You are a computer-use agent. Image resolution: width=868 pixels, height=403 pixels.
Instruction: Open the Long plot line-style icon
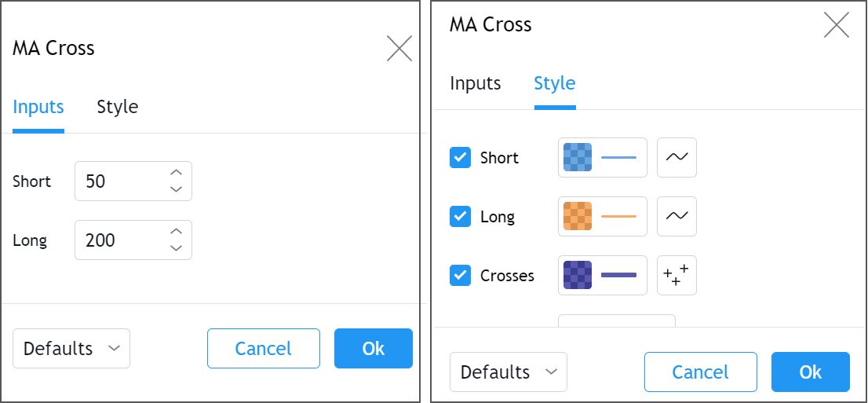(677, 217)
